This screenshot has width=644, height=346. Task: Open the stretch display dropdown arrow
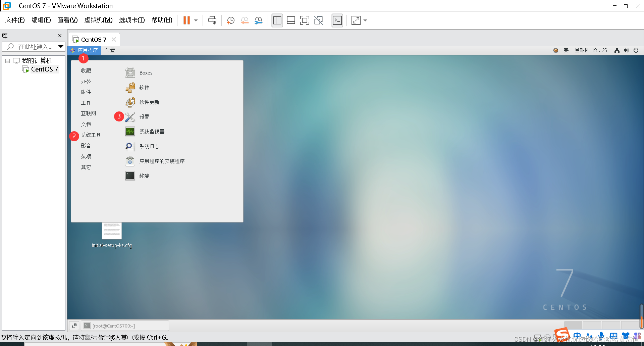[x=365, y=20]
